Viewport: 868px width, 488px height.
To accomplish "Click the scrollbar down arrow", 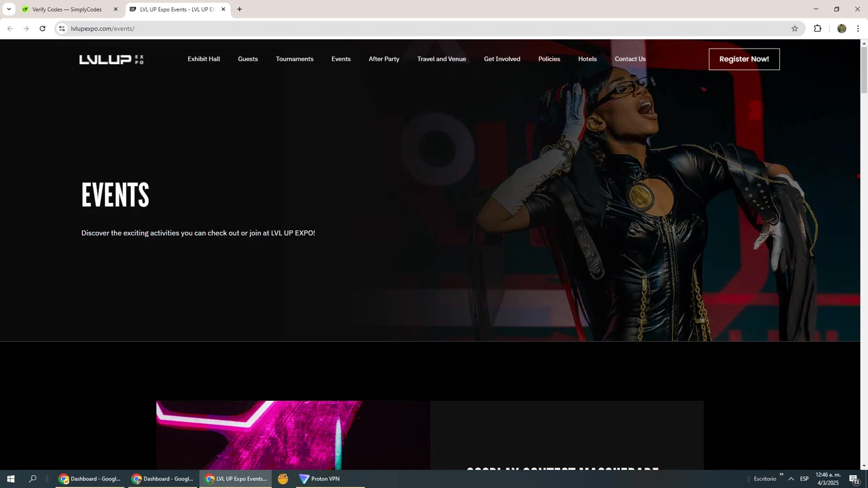I will 864,466.
